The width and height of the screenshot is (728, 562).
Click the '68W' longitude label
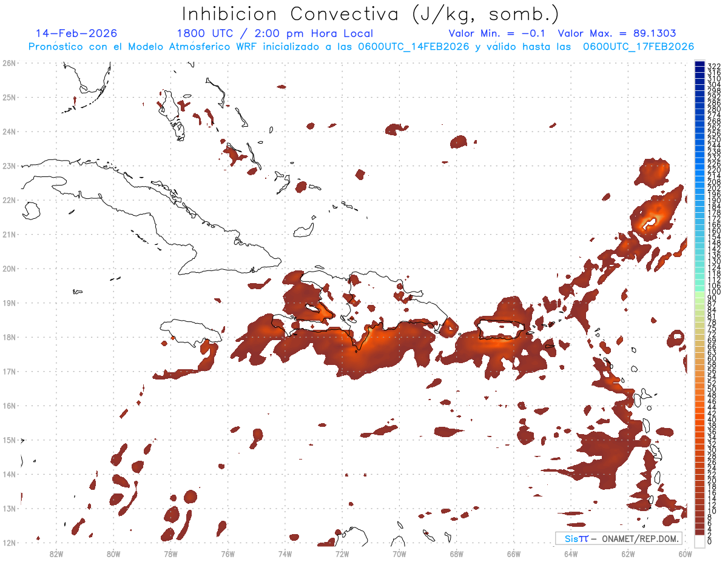(457, 554)
